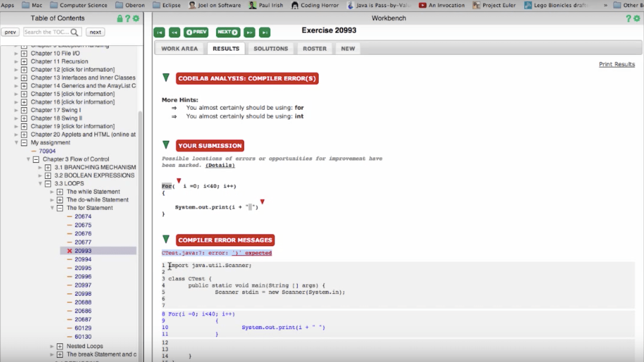Switch to the WORK AREA tab
The image size is (644, 362).
[179, 49]
